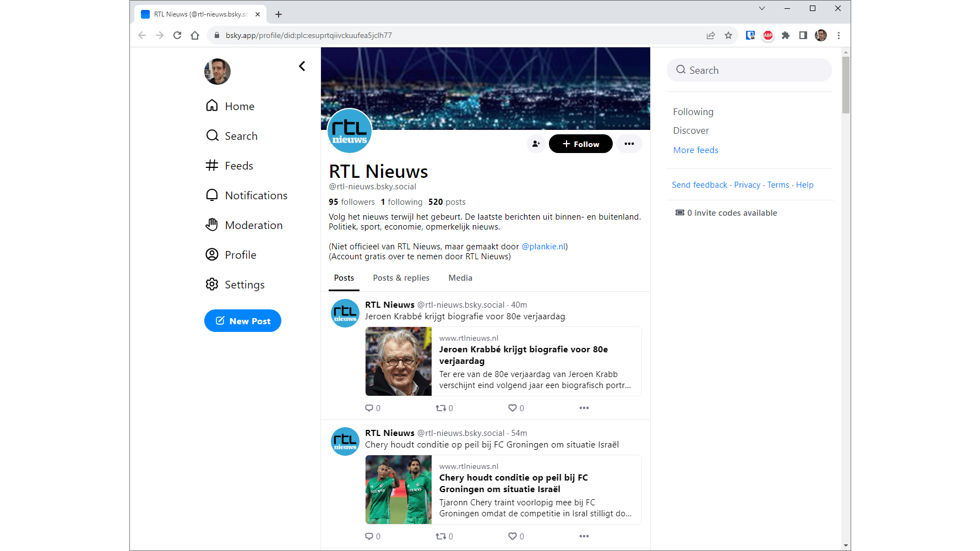Click your avatar in the sidebar

pos(217,72)
